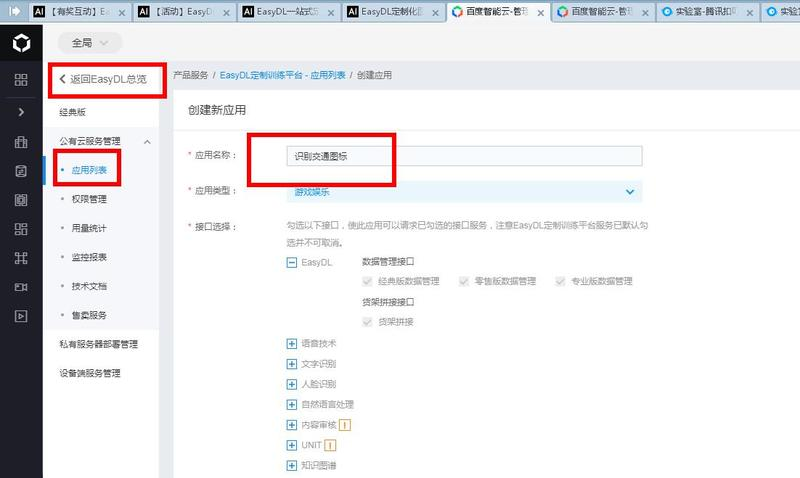This screenshot has width=800, height=478.
Task: Expand the 自然语言处理 interface group
Action: click(x=291, y=405)
